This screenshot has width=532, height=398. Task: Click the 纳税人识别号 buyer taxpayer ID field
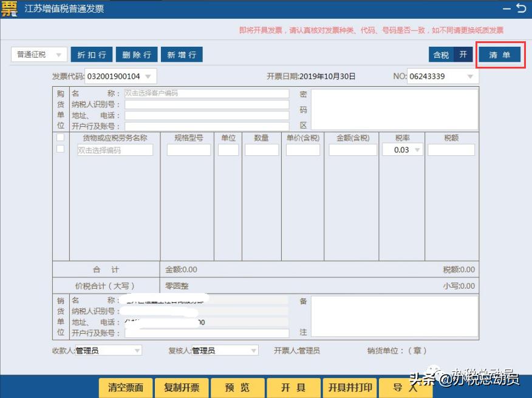pyautogui.click(x=206, y=104)
